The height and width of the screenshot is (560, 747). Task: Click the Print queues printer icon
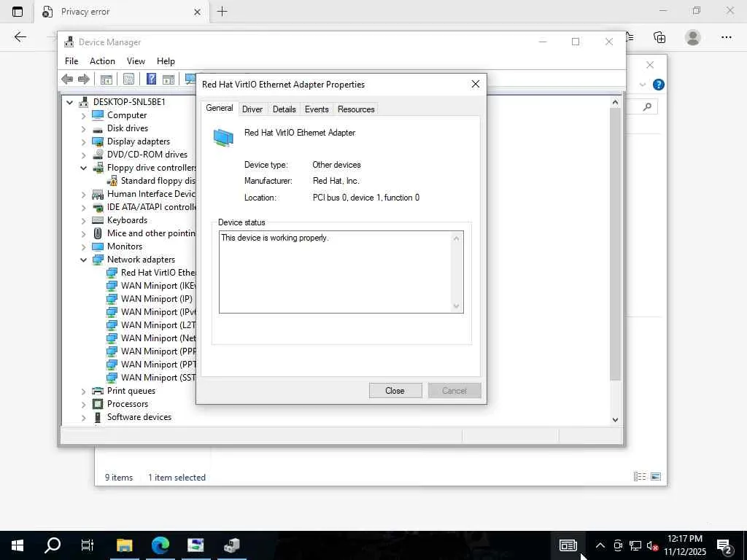pos(98,391)
